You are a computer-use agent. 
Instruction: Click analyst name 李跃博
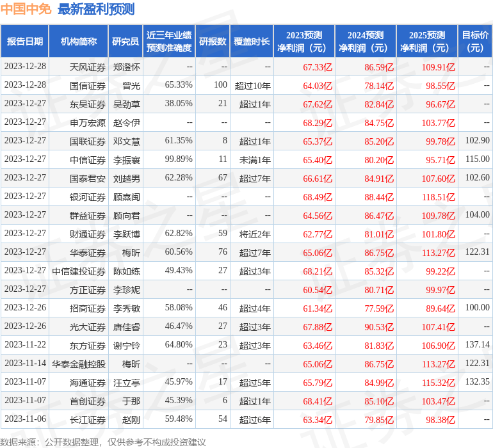pos(126,234)
